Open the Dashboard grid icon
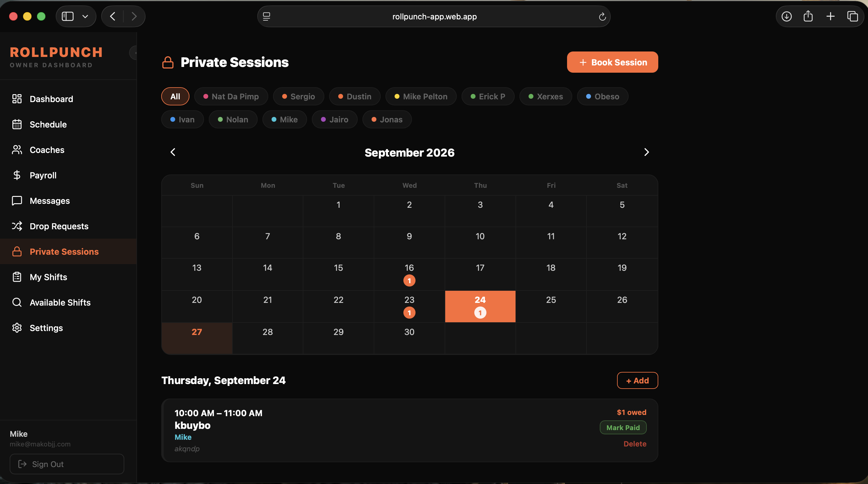The width and height of the screenshot is (868, 484). (17, 99)
